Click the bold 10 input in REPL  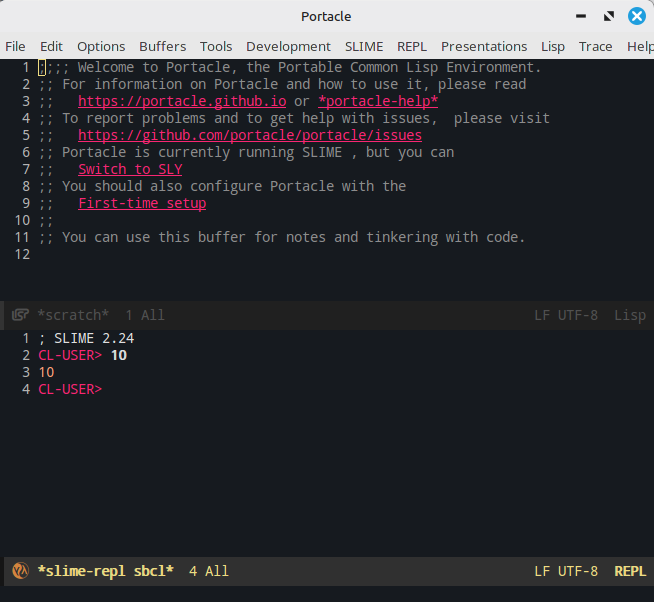coord(119,355)
